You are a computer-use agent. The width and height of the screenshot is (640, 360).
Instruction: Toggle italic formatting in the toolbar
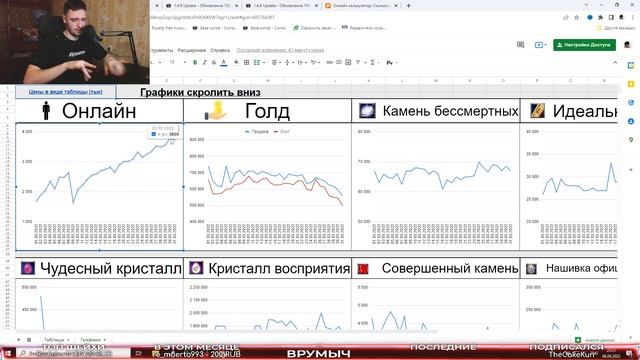[204, 62]
